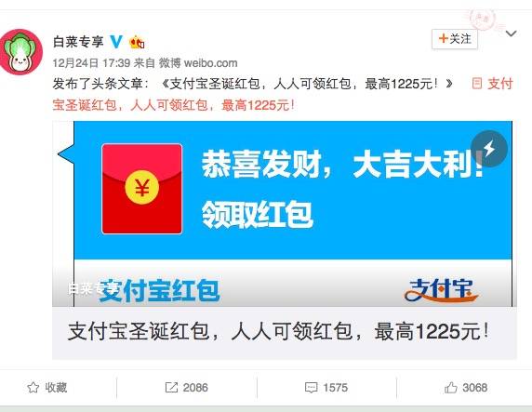
Task: Like the post via thumbs-up icon
Action: coord(450,387)
